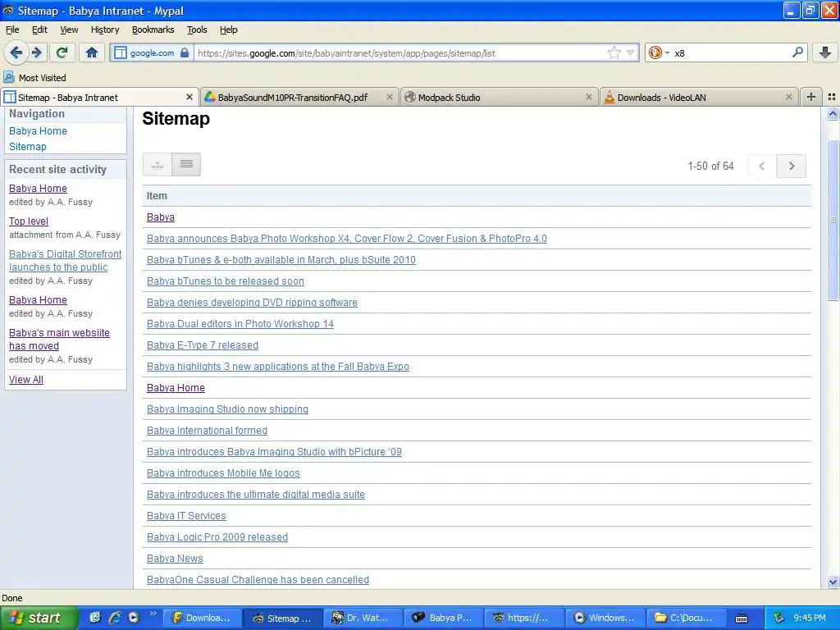This screenshot has height=630, width=840.
Task: Click the vertical scrollbar thumb
Action: [x=833, y=220]
